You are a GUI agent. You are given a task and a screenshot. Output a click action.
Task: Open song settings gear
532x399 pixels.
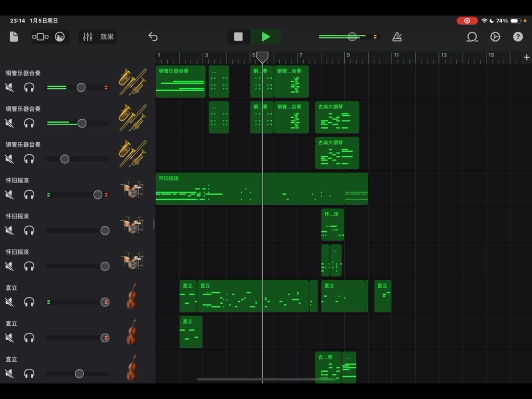pyautogui.click(x=495, y=37)
